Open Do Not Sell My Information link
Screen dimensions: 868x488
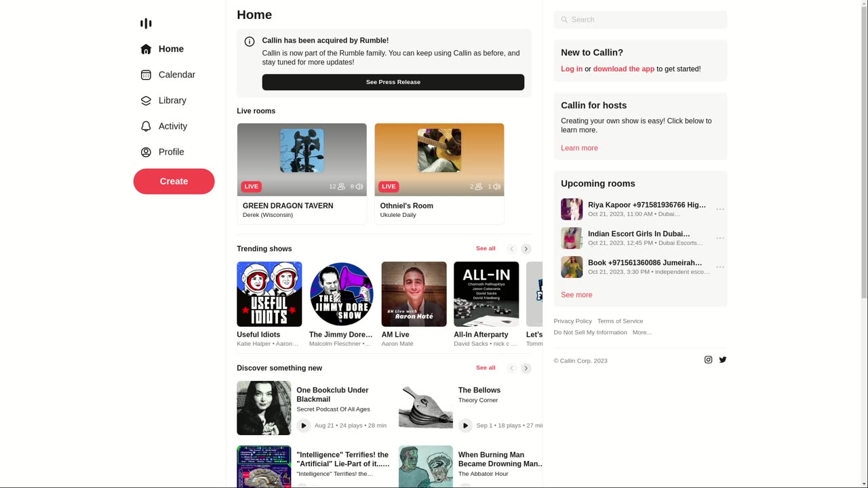pyautogui.click(x=591, y=333)
